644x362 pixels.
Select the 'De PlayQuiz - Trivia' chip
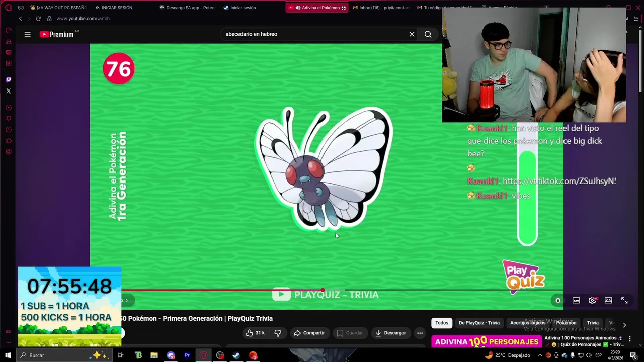tap(479, 323)
